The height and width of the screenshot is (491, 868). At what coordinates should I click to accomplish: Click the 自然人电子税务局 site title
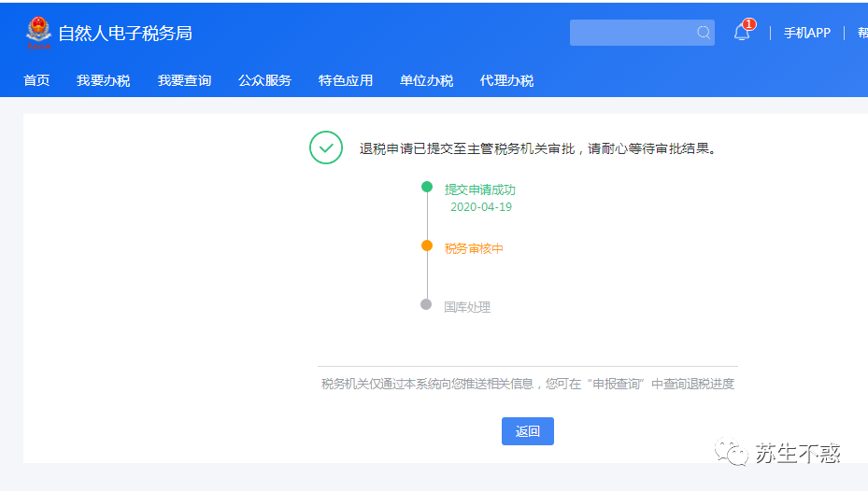tap(125, 34)
